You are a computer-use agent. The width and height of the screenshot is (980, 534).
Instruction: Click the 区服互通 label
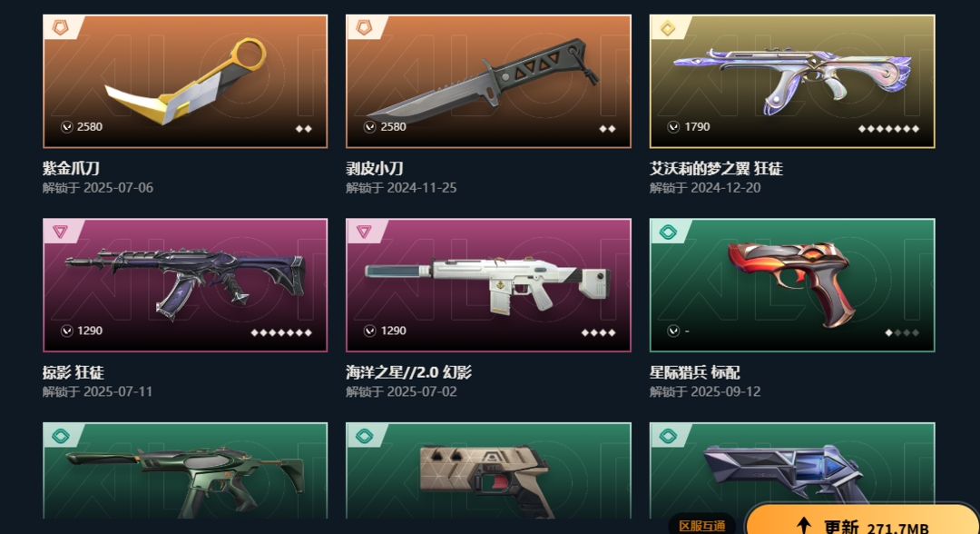(701, 526)
